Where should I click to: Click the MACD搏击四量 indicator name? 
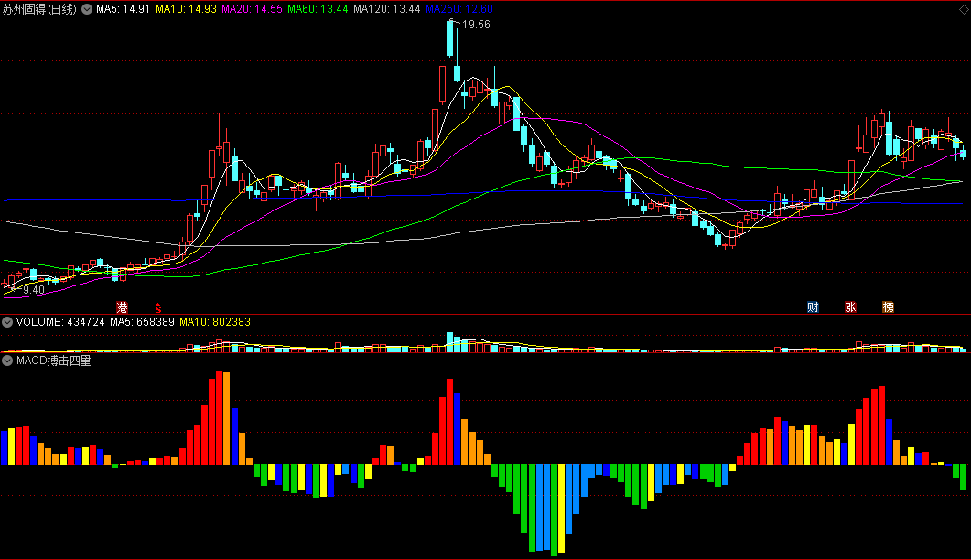click(x=54, y=361)
